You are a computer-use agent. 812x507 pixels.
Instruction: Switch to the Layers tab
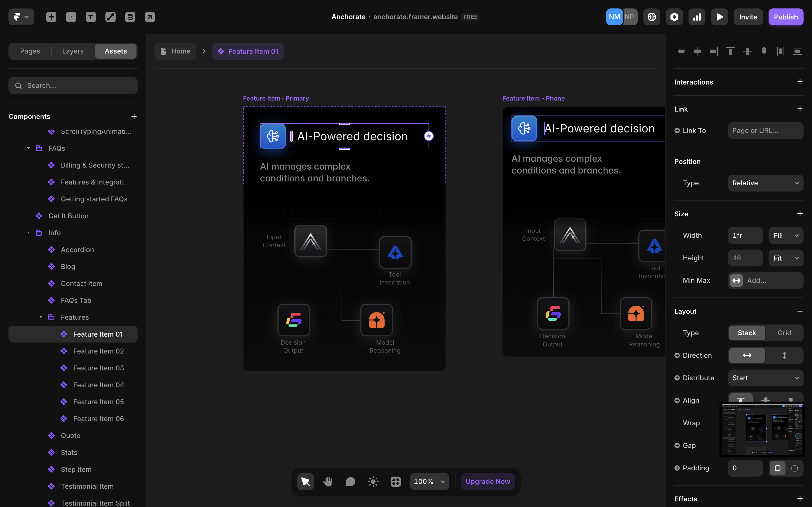pos(72,51)
